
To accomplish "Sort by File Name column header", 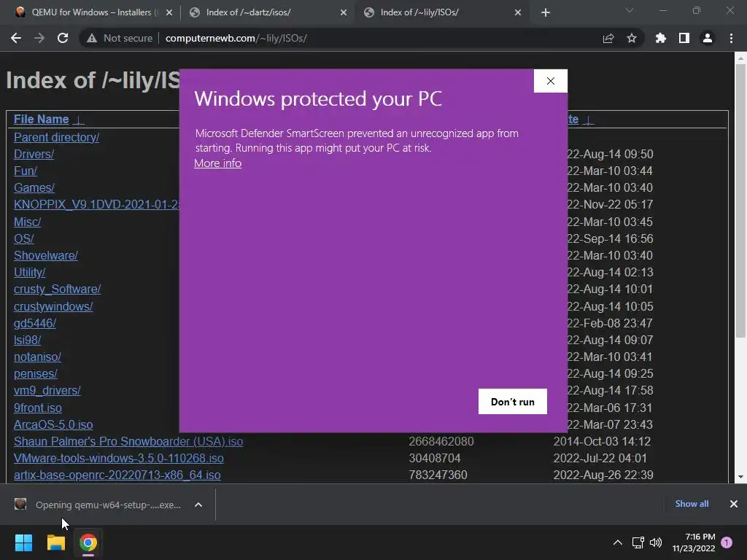I will coord(41,119).
